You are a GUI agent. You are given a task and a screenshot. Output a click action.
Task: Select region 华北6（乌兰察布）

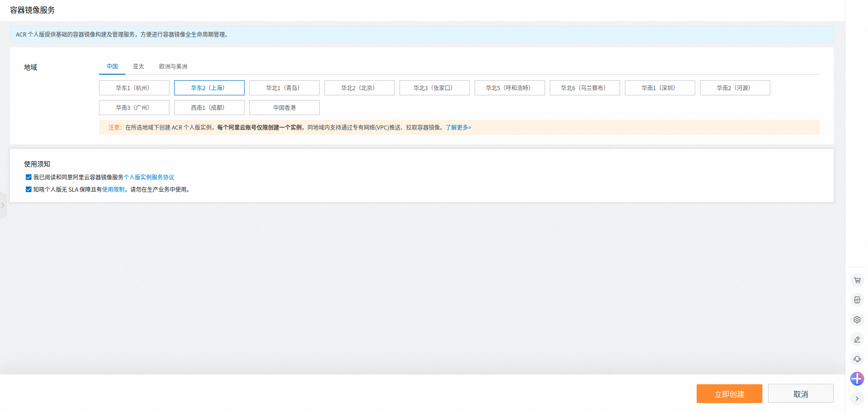click(585, 88)
